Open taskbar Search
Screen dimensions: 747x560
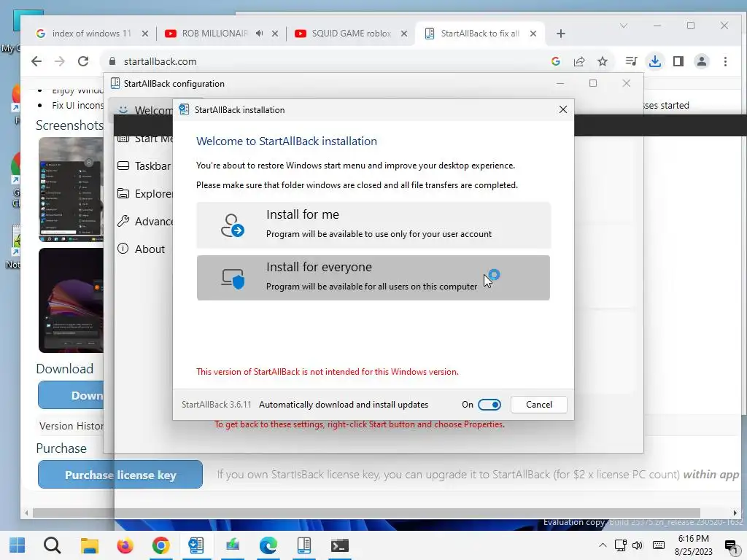(x=53, y=545)
